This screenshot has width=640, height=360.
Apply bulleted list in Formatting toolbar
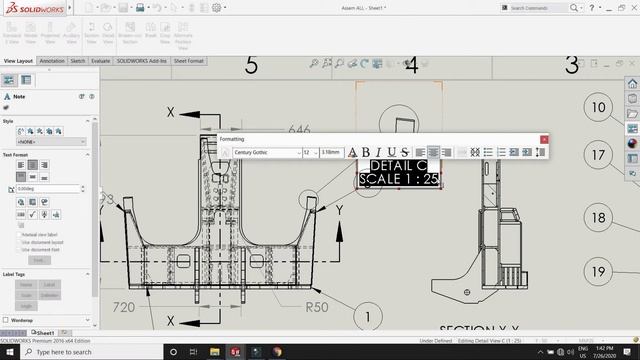488,152
